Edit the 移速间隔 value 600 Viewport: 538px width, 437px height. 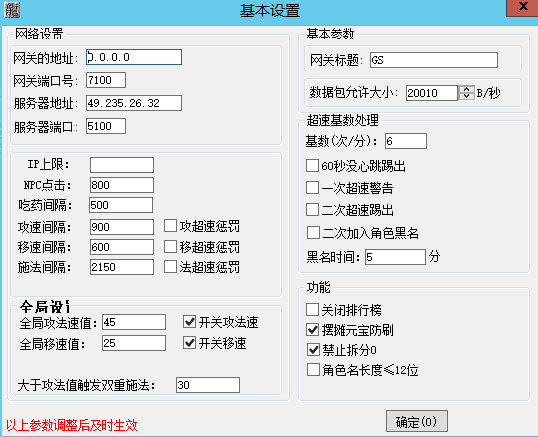122,247
